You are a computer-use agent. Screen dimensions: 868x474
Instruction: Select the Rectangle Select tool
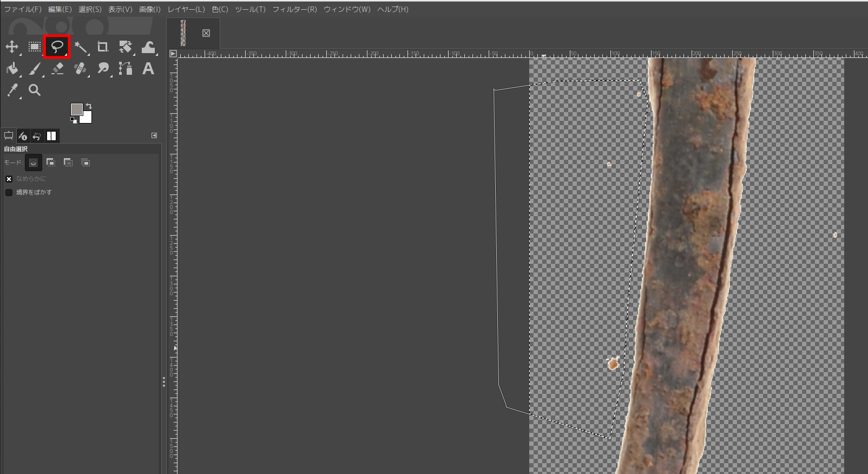click(35, 47)
